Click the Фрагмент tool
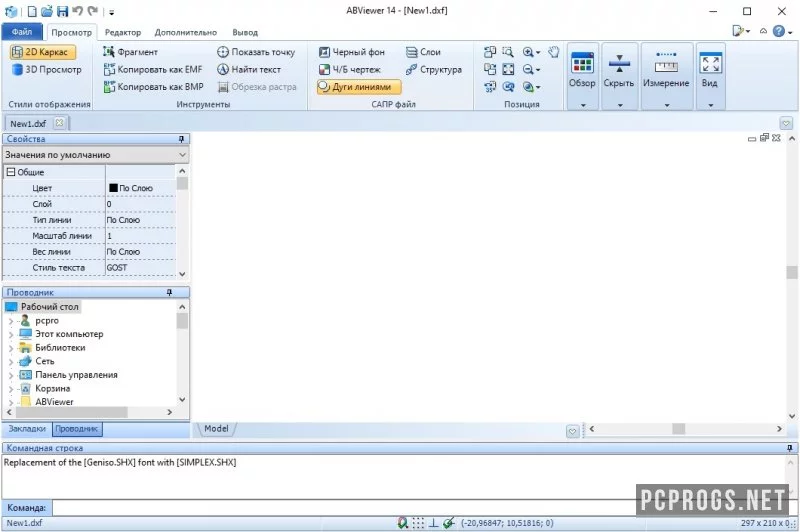The image size is (800, 532). 131,52
